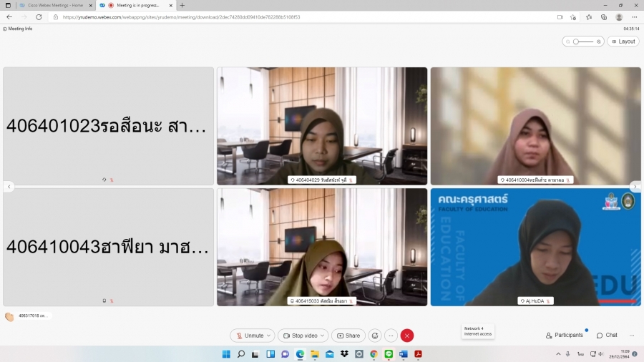Screen dimensions: 644x362
Task: Click the red leave meeting button
Action: point(407,336)
